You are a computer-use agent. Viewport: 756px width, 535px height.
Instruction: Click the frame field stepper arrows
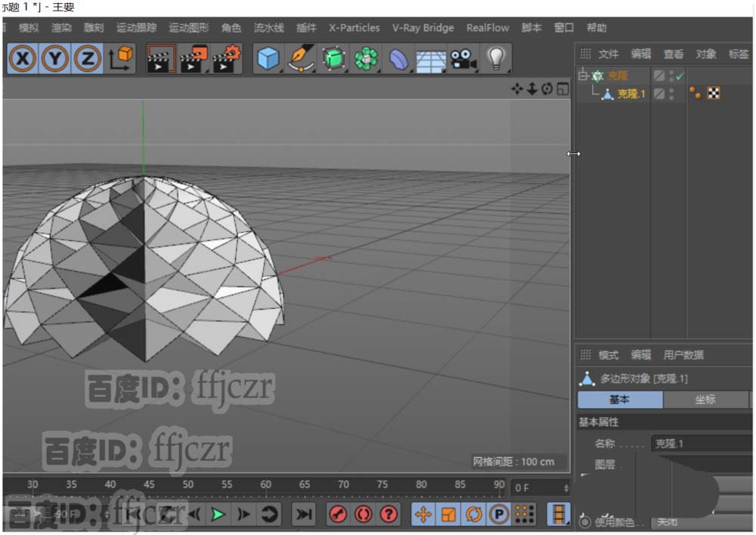tap(566, 488)
